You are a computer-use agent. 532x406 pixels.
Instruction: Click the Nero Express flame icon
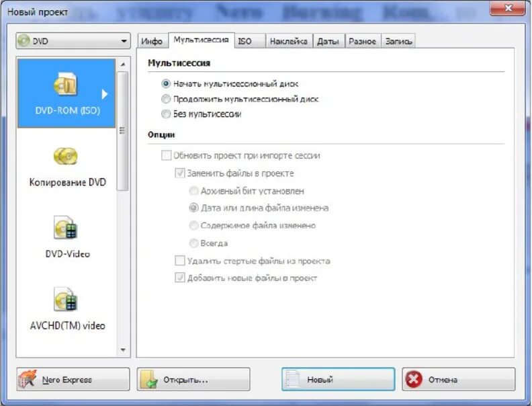click(x=27, y=379)
